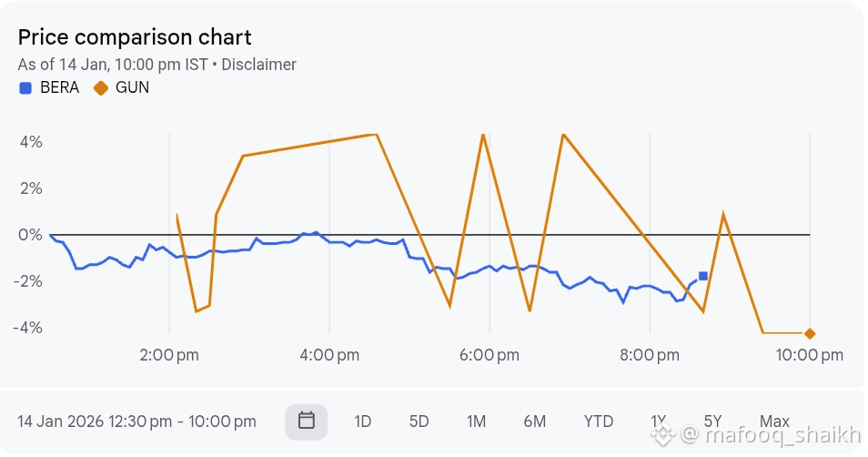
Task: Click the GUN end-point diamond marker
Action: coord(810,334)
